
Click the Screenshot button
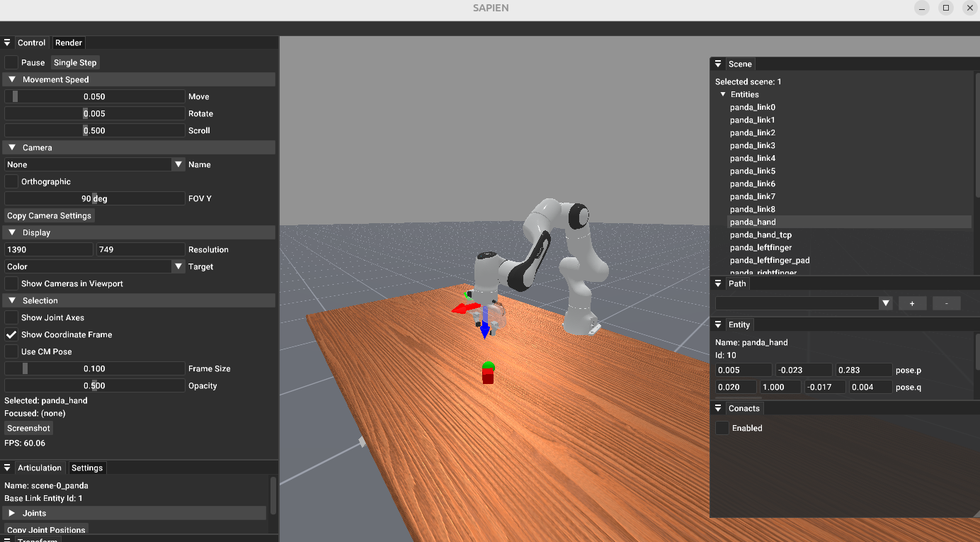(28, 428)
